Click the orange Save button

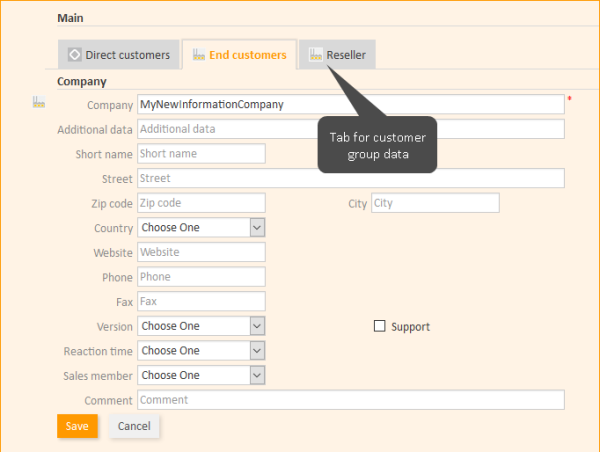pyautogui.click(x=77, y=426)
